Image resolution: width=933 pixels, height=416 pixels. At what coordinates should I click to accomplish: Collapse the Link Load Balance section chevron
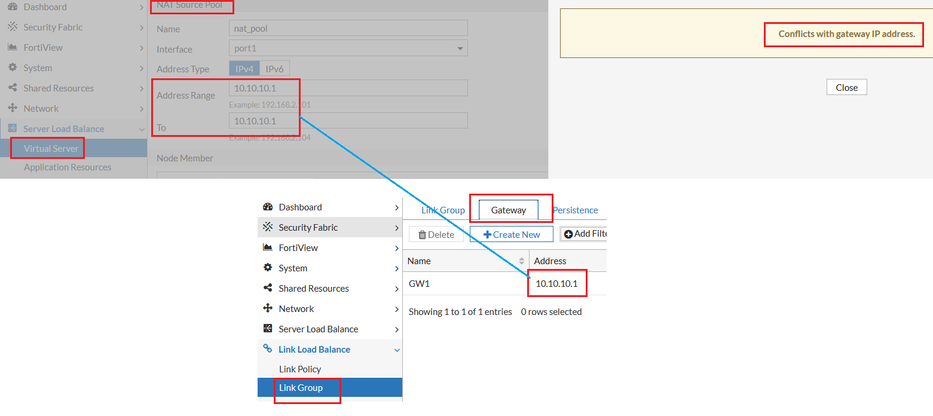[397, 350]
